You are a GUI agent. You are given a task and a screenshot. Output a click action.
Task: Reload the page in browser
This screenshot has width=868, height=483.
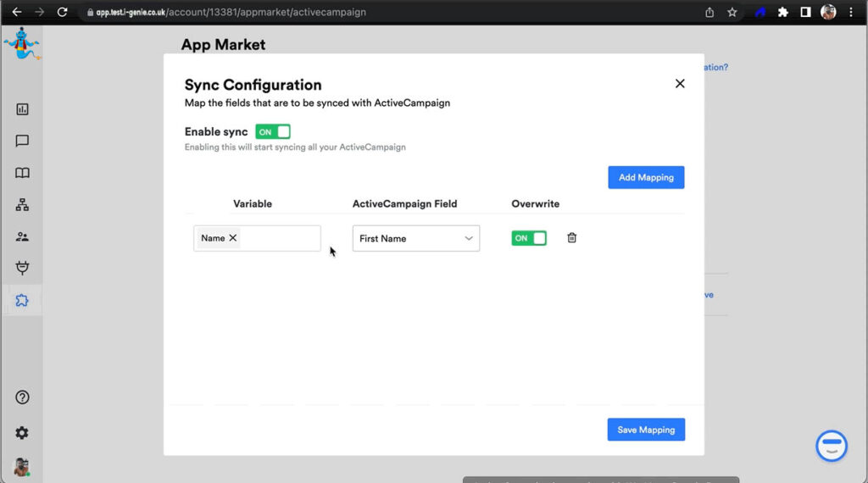pyautogui.click(x=62, y=13)
